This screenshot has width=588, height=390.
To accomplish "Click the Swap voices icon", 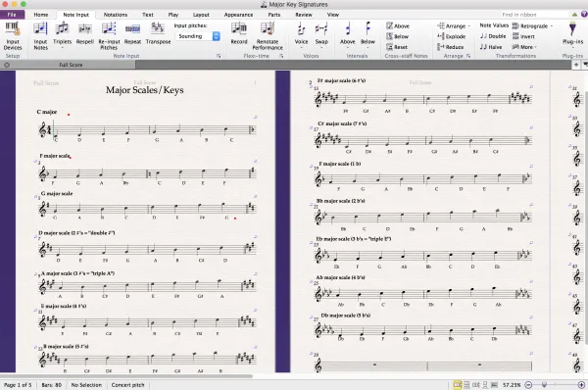I will point(321,34).
